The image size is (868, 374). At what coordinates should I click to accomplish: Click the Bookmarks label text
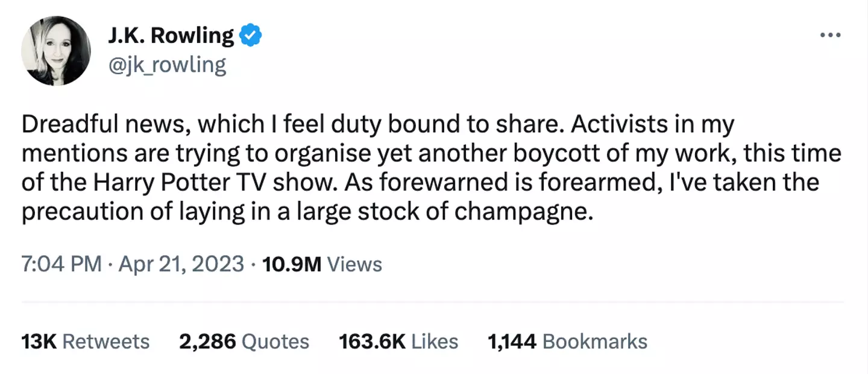[x=595, y=341]
